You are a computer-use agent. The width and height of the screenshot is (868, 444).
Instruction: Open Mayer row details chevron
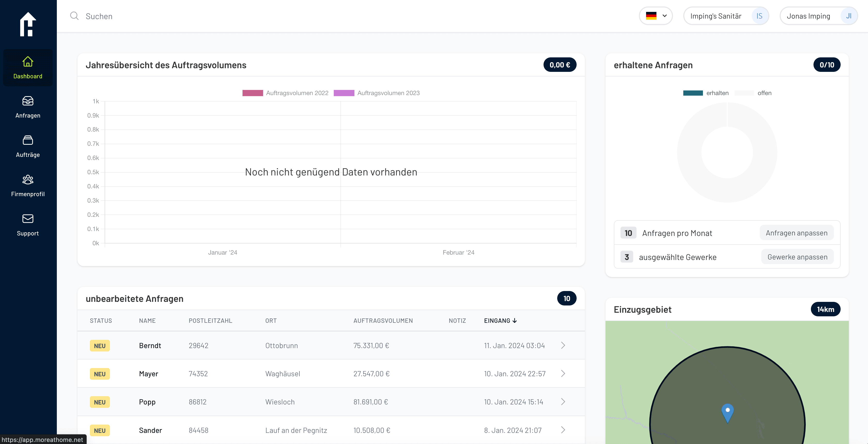(x=563, y=373)
